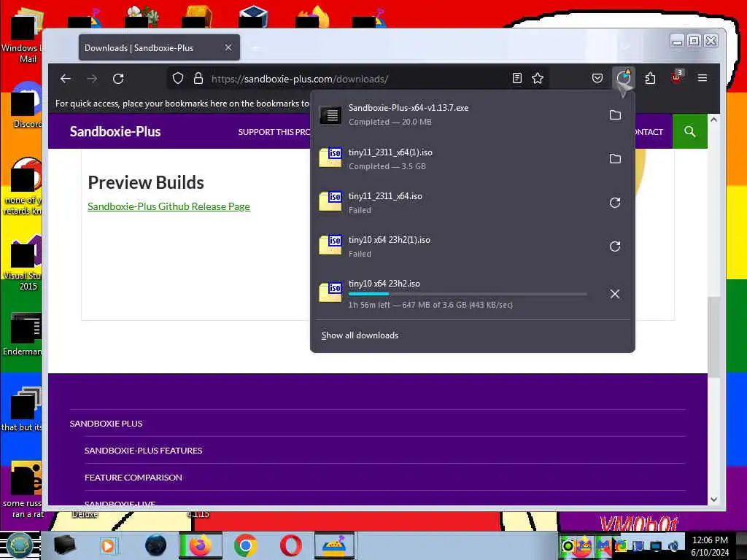747x560 pixels.
Task: Select the Downloads | Sandboxie-Plus tab
Action: 159,47
